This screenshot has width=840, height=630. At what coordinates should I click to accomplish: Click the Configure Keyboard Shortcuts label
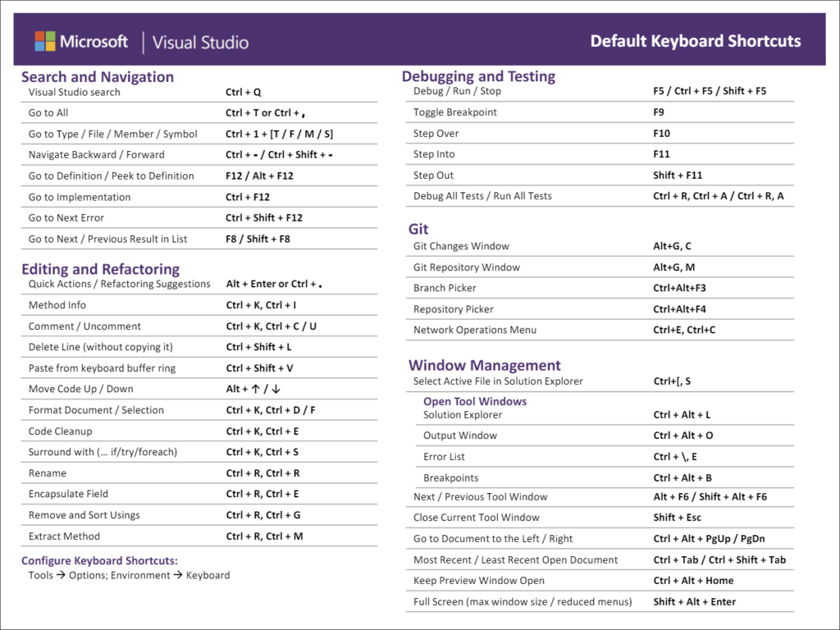[99, 561]
